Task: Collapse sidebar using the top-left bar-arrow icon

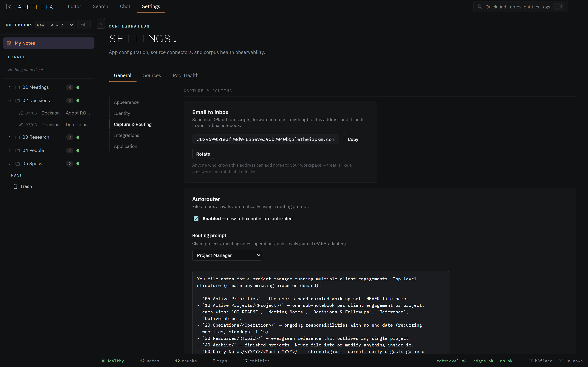Action: point(9,7)
